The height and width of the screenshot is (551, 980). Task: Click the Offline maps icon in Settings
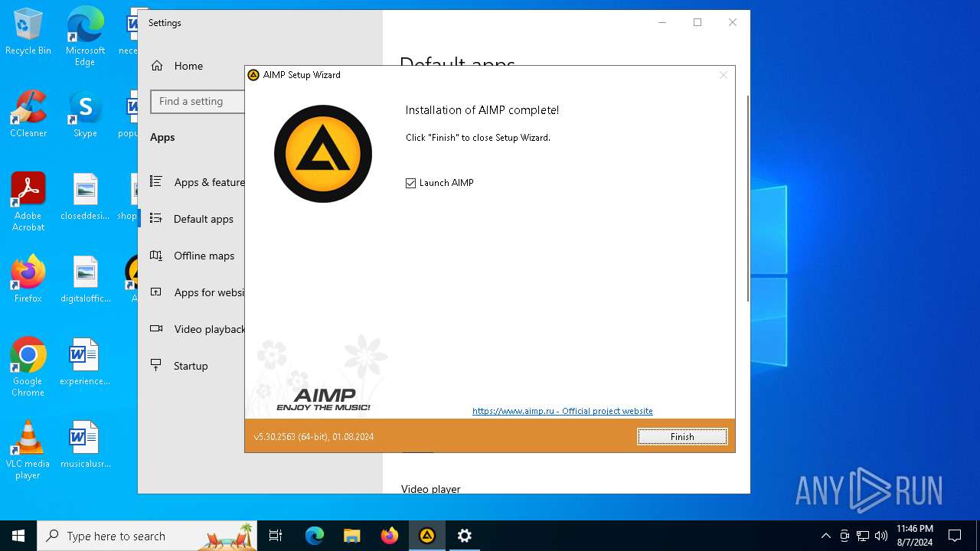coord(156,256)
